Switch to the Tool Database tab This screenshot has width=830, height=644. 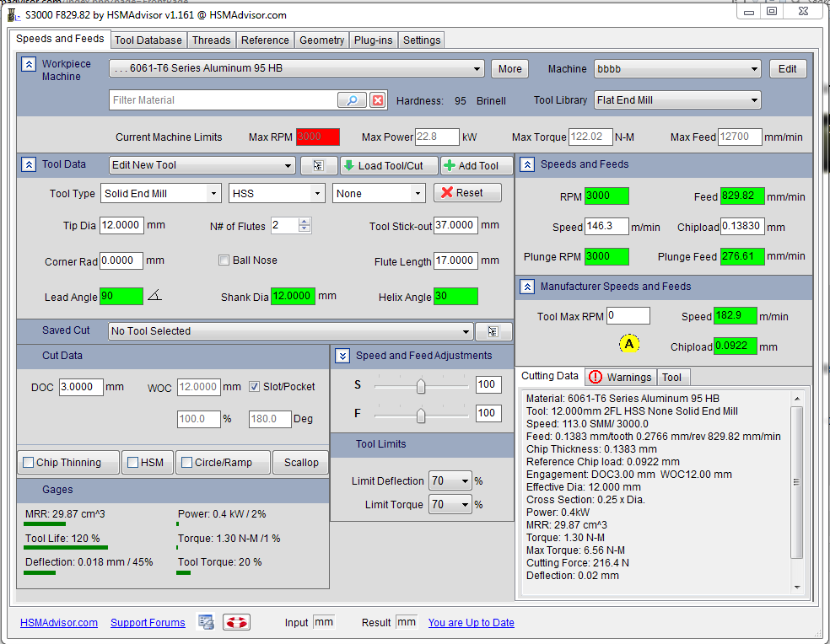[x=148, y=40]
